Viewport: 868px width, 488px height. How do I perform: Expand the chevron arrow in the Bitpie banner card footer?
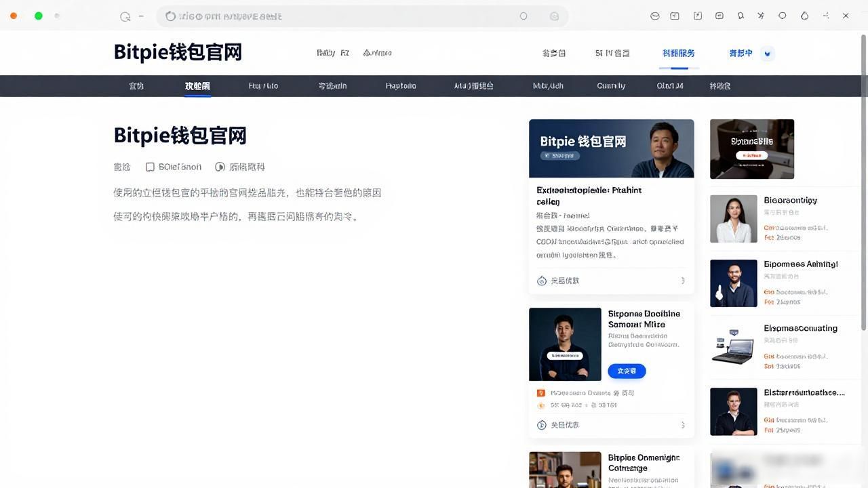point(683,281)
